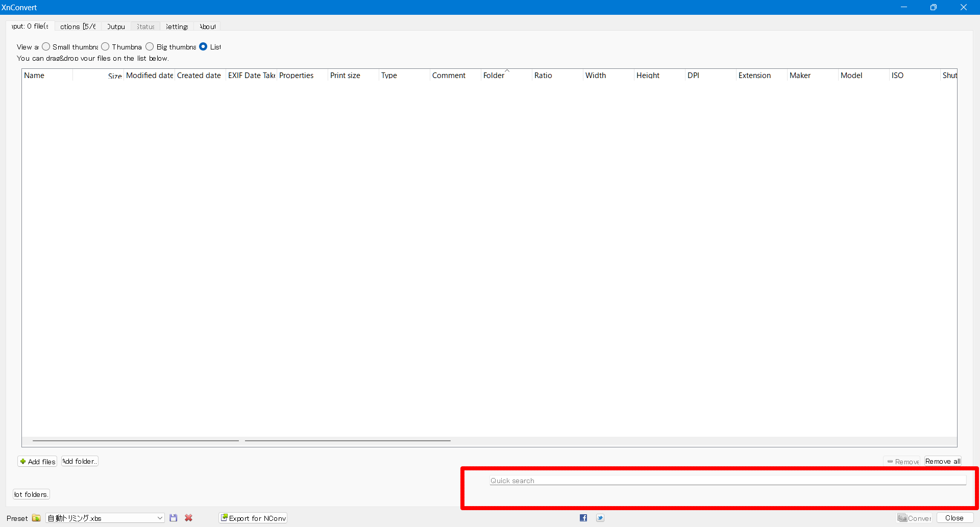Sort by the DPI column header
This screenshot has width=980, height=527.
pyautogui.click(x=711, y=76)
